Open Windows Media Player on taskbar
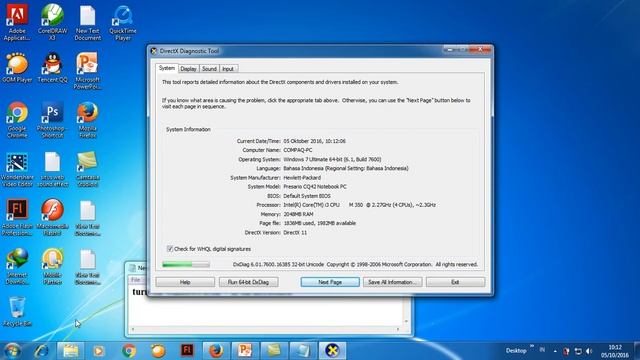640x360 pixels. pos(98,351)
